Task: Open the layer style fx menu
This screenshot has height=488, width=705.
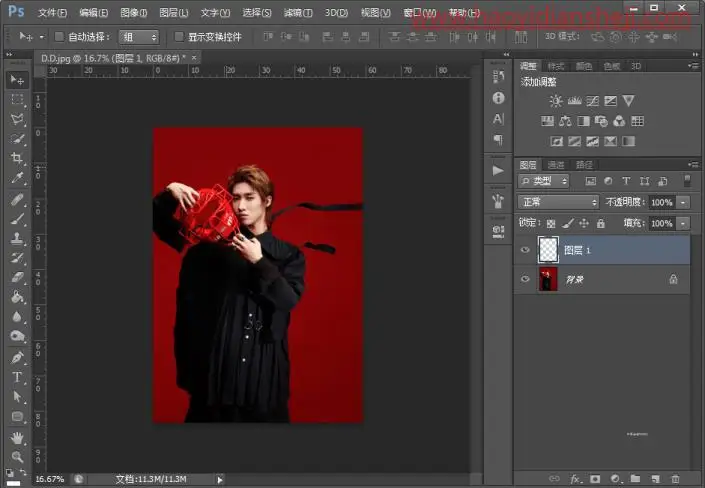Action: [575, 479]
